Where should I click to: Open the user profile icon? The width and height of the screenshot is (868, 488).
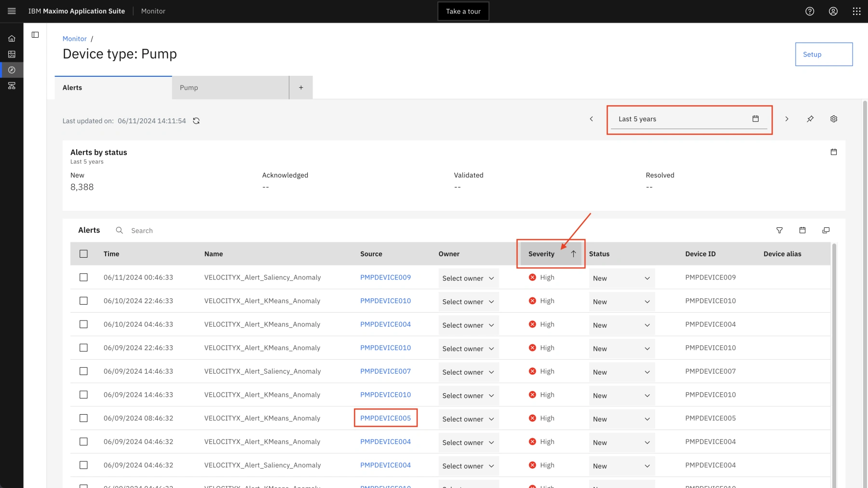pyautogui.click(x=833, y=11)
